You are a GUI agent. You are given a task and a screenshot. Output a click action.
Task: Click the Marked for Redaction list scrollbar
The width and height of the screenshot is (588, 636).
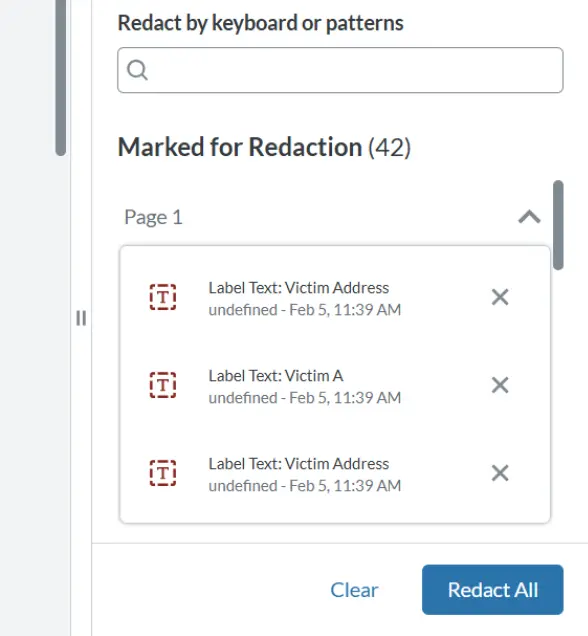click(558, 225)
